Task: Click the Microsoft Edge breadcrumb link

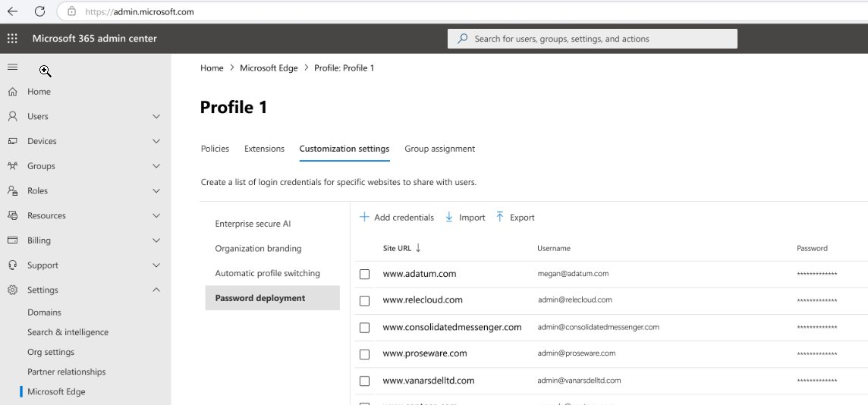Action: 269,68
